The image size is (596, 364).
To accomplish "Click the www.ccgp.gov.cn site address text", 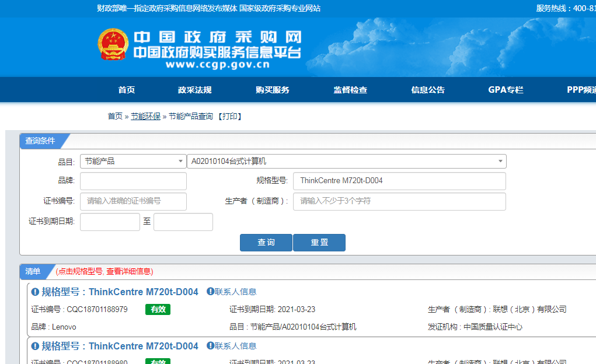I will pos(218,64).
